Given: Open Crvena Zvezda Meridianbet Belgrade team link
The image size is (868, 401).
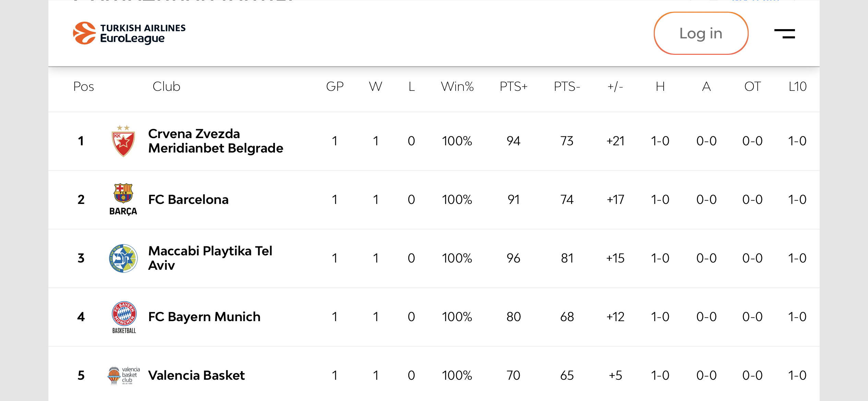Looking at the screenshot, I should 216,141.
